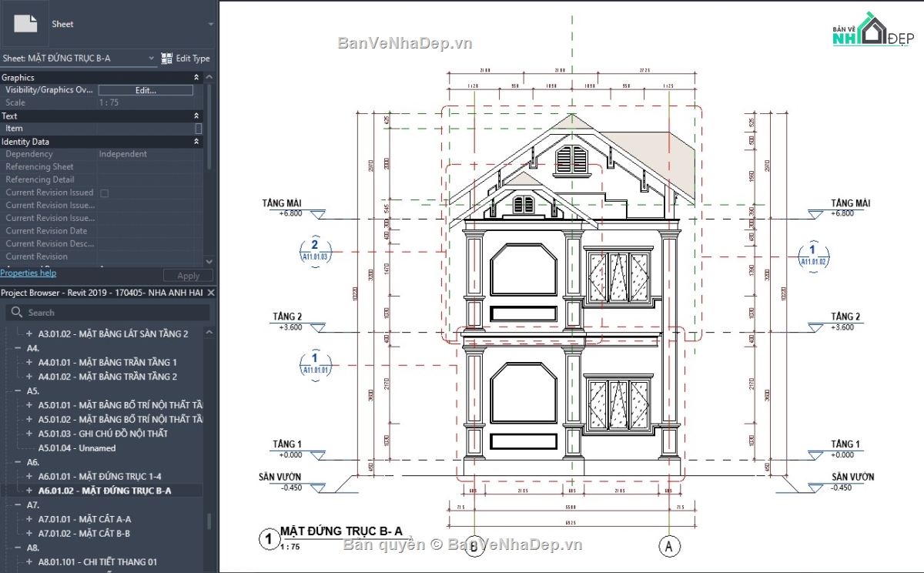Screen dimensions: 924x573
Task: Collapse the Text properties group
Action: tap(196, 116)
